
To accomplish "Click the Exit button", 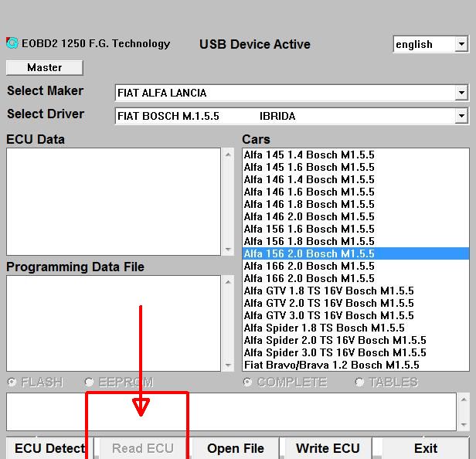I will 426,448.
